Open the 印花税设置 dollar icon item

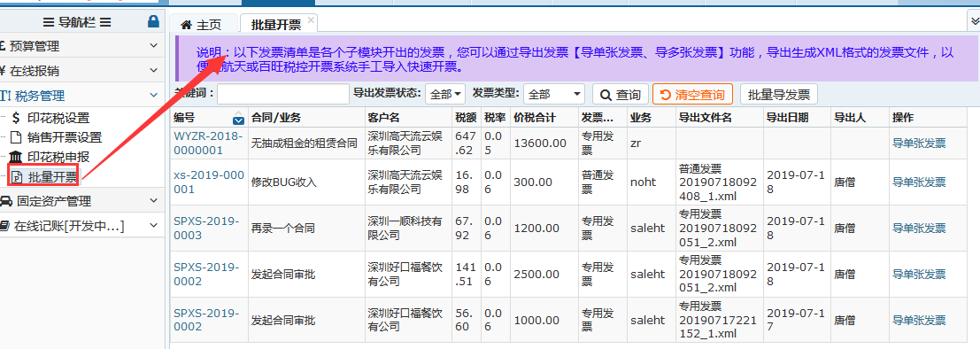click(16, 118)
